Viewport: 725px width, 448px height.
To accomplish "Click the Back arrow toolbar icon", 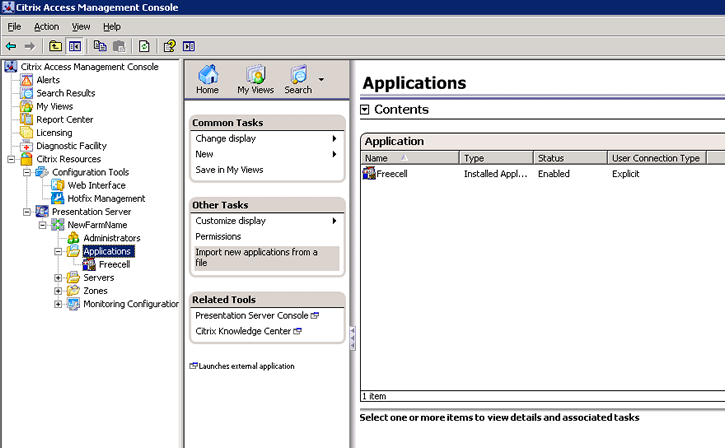I will click(x=11, y=46).
